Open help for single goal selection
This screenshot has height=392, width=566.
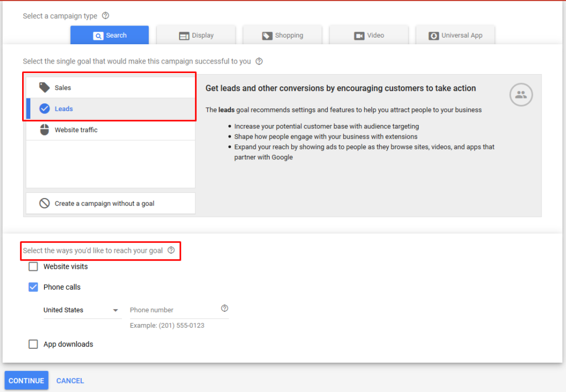point(259,61)
